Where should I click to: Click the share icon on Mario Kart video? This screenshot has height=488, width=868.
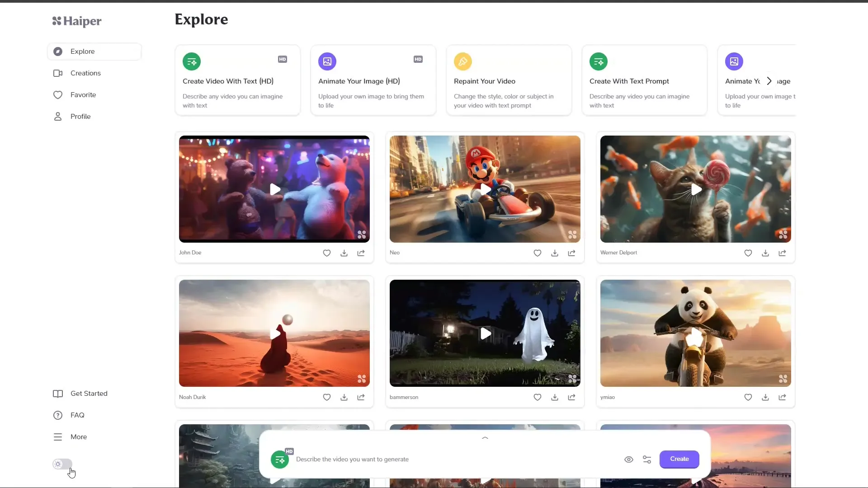pos(571,253)
